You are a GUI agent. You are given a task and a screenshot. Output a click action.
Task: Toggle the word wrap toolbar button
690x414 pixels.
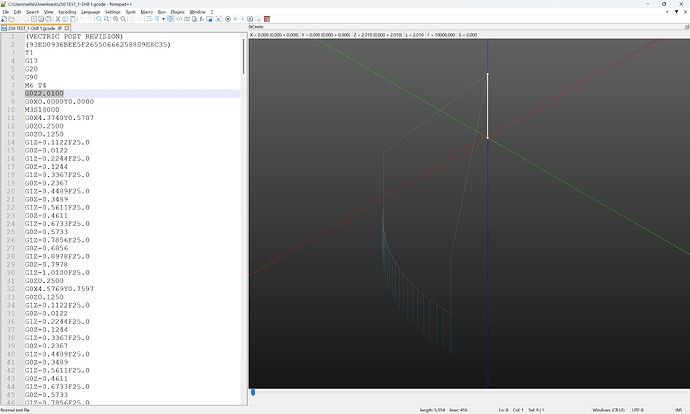(149, 19)
